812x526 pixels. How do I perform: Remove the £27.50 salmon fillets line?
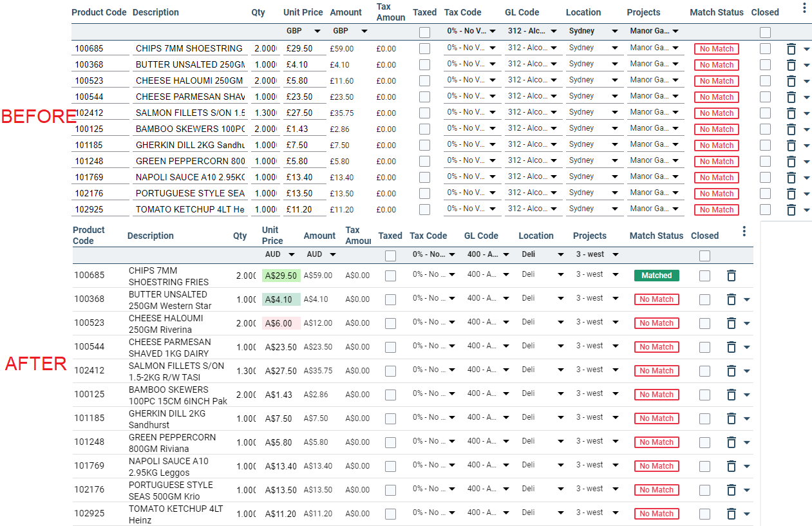(x=791, y=113)
